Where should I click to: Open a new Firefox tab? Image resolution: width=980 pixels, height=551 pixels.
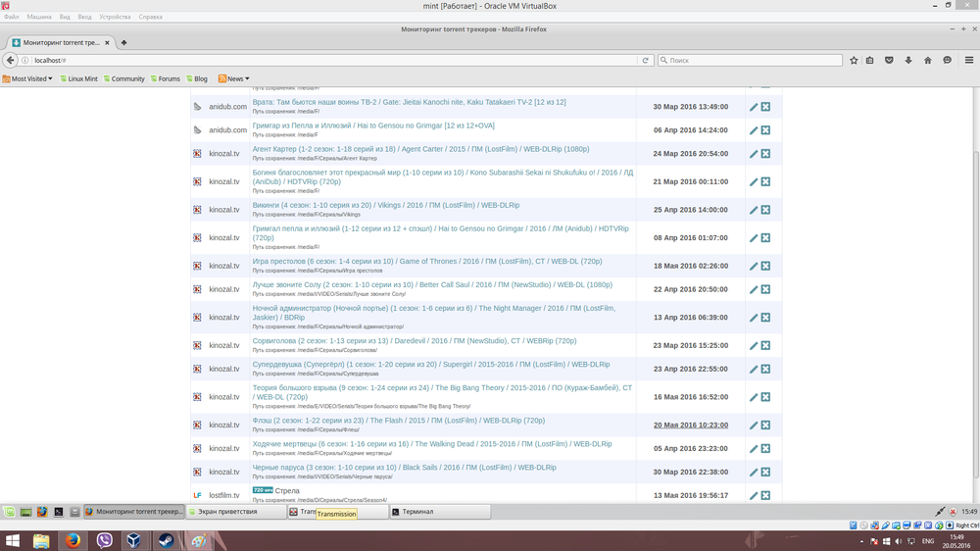click(x=123, y=43)
